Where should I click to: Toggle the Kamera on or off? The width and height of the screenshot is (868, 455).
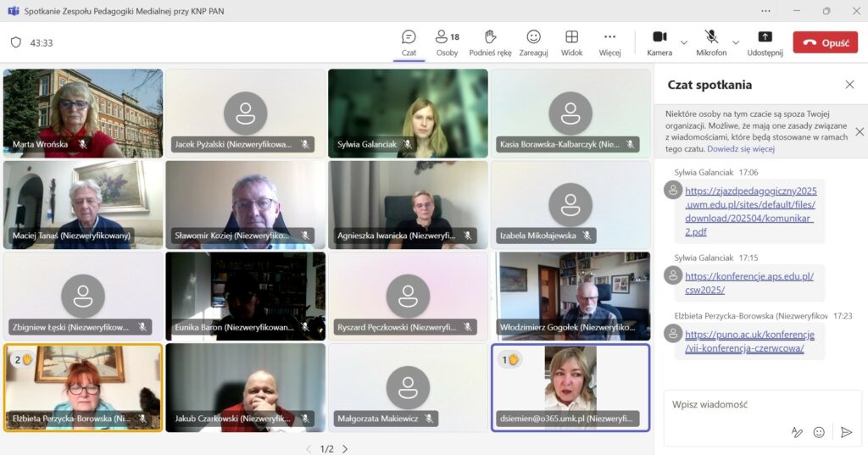coord(659,43)
